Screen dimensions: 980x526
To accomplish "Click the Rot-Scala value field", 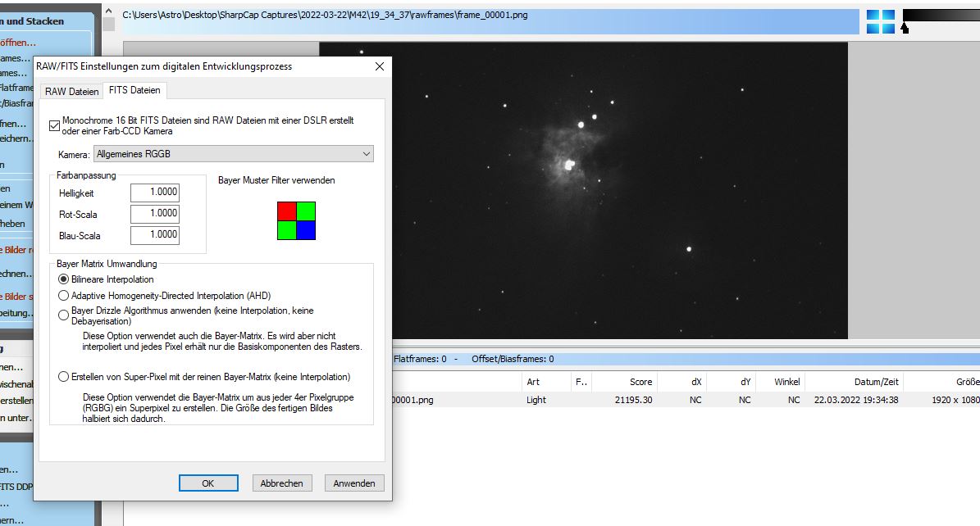I will tap(155, 214).
